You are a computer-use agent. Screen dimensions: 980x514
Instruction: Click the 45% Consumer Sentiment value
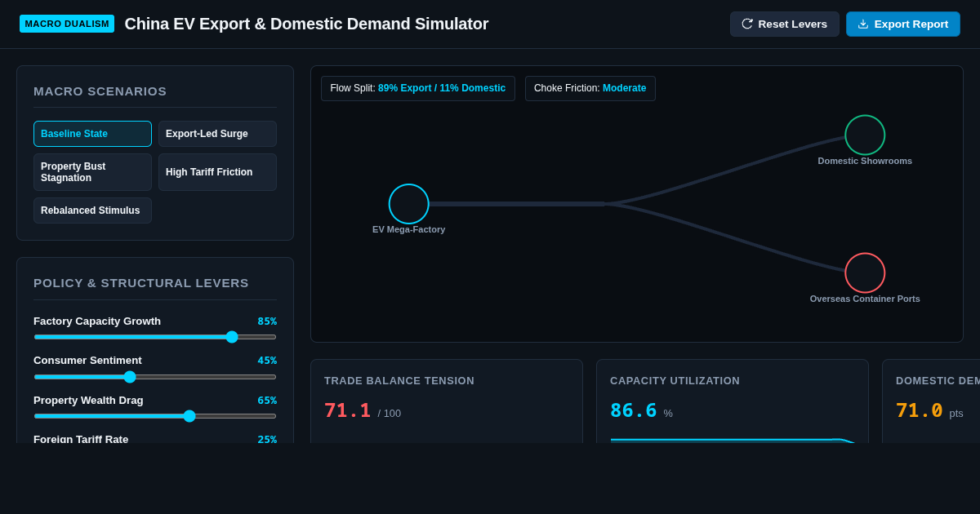(267, 361)
